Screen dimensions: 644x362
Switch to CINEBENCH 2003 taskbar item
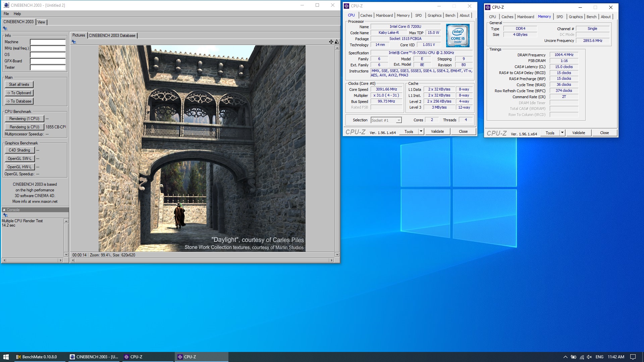coord(94,357)
